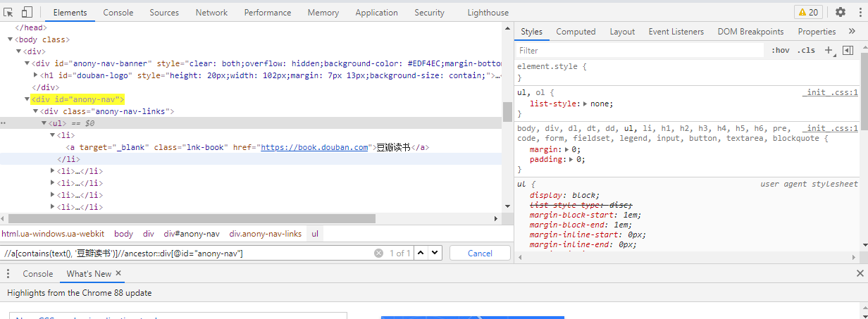Select the 'element.style {' rule text
This screenshot has width=868, height=319.
[552, 67]
